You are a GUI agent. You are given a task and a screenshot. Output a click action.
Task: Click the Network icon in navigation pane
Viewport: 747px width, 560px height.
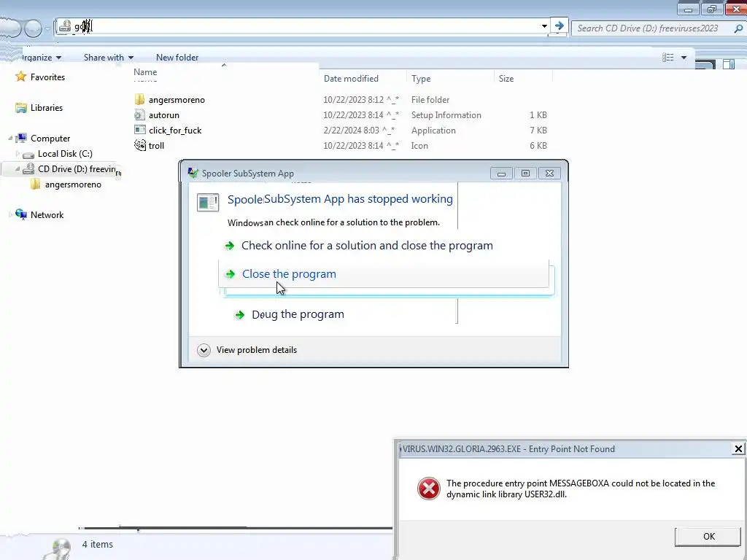coord(21,214)
